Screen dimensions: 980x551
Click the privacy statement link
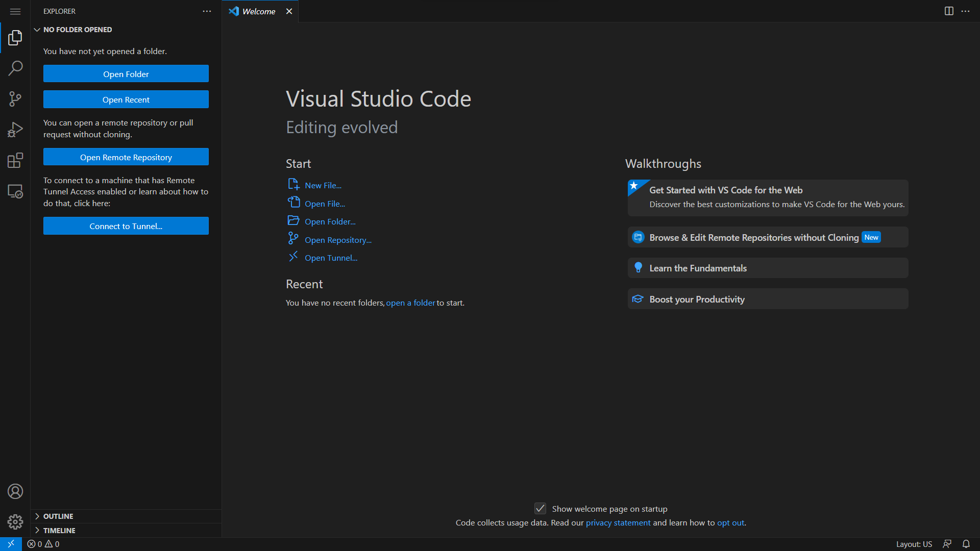(616, 523)
